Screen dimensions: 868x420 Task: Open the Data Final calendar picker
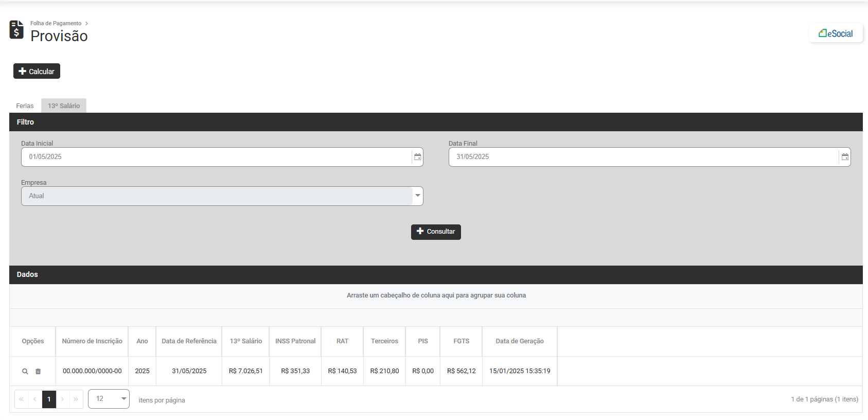pyautogui.click(x=844, y=157)
